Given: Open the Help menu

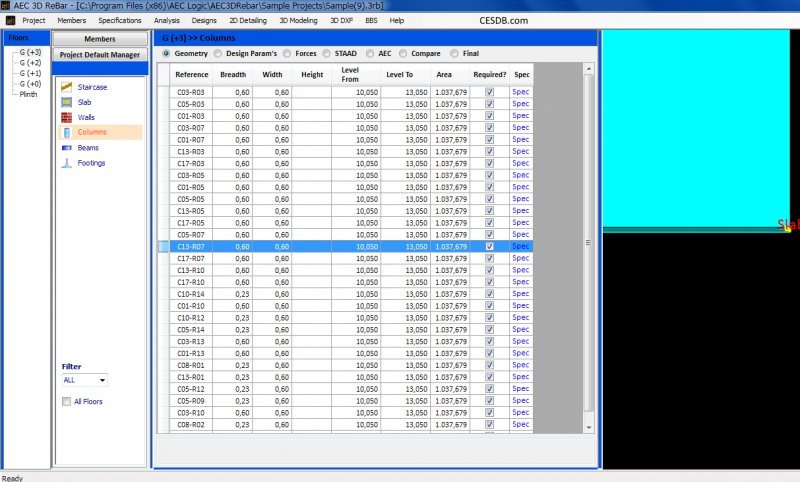Looking at the screenshot, I should click(396, 20).
